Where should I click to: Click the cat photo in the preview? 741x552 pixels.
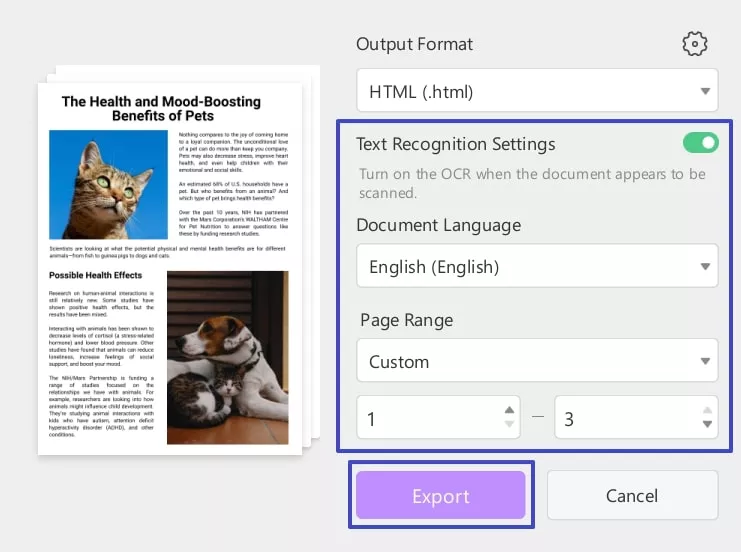(108, 185)
